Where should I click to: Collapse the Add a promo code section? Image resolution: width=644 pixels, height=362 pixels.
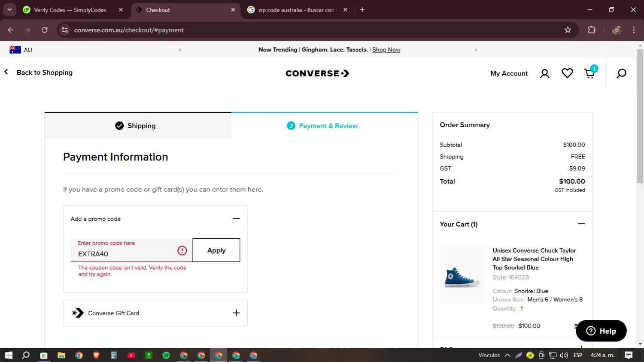point(236,219)
